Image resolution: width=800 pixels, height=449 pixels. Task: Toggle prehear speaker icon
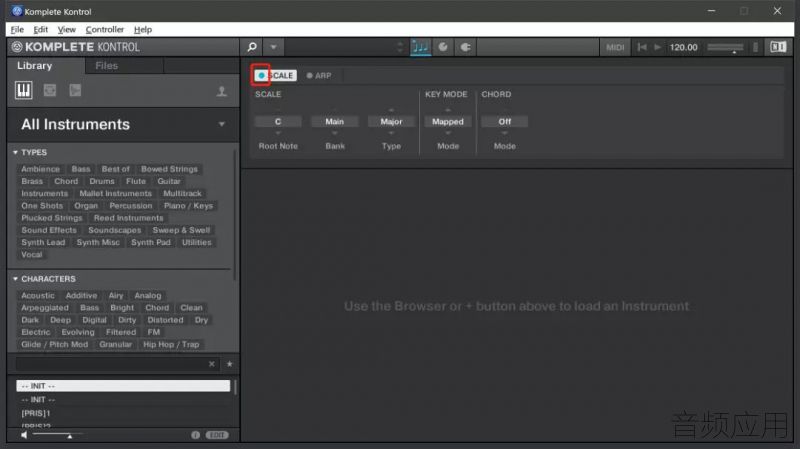24,435
